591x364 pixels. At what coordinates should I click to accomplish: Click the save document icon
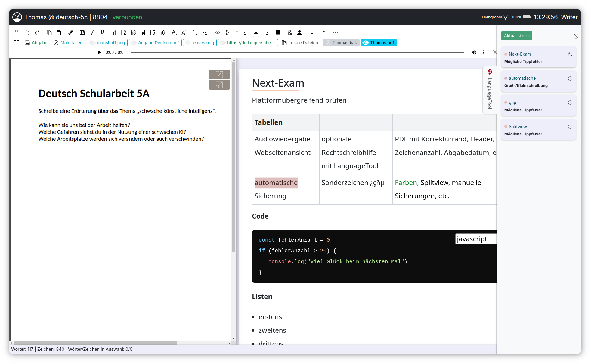pos(17,32)
